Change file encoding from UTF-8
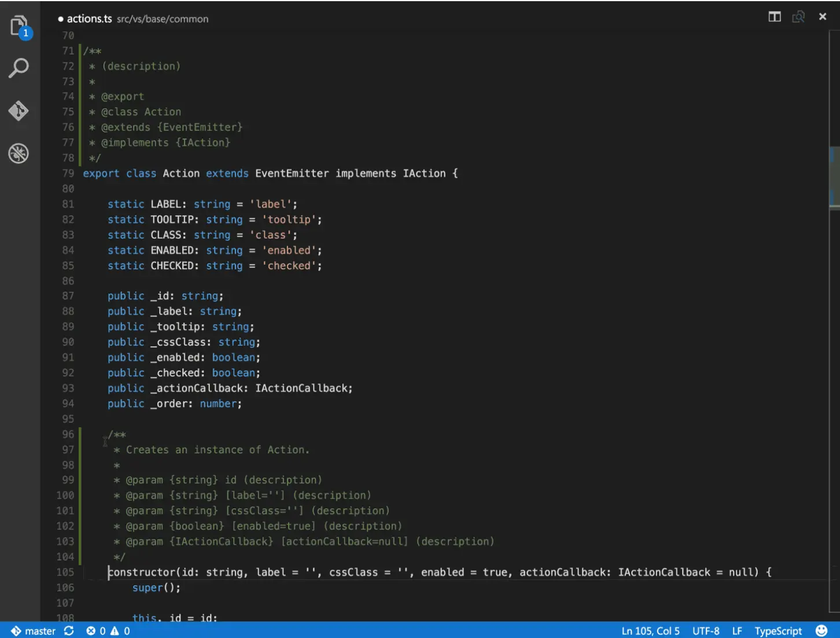The image size is (840, 638). tap(706, 630)
